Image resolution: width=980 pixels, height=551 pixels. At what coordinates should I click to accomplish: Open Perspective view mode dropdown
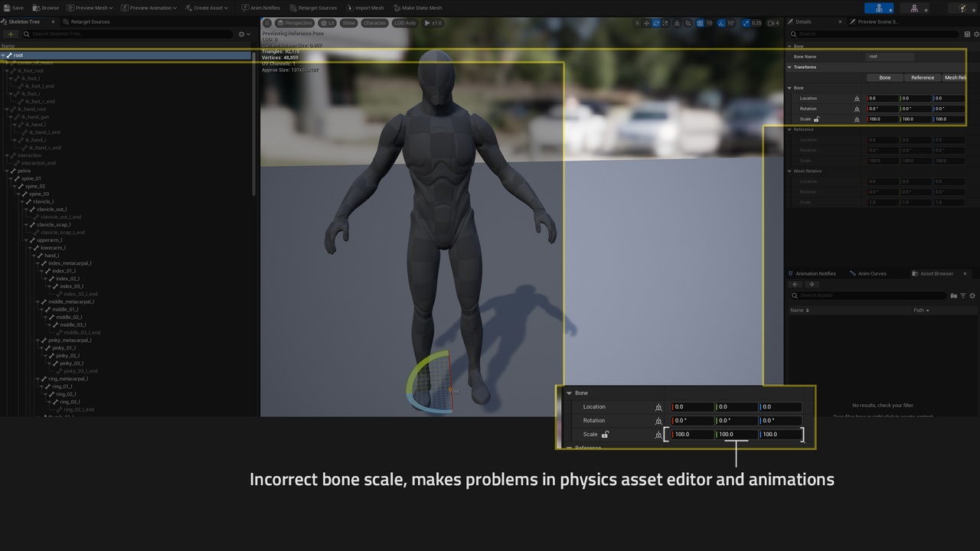coord(294,23)
